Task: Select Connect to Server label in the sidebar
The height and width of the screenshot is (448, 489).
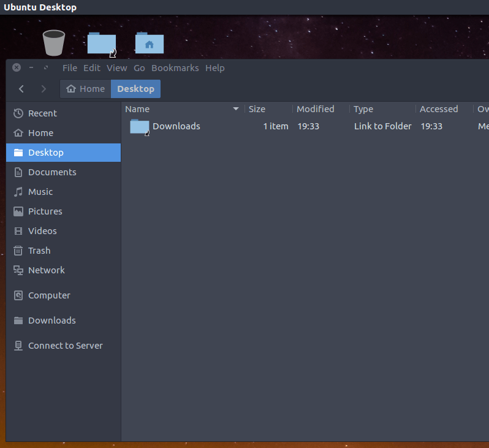Action: 66,346
